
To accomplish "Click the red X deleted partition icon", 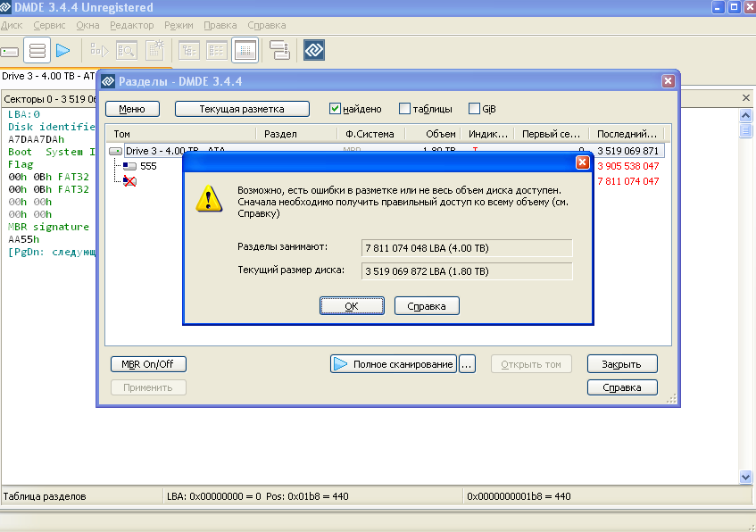I will click(x=129, y=180).
